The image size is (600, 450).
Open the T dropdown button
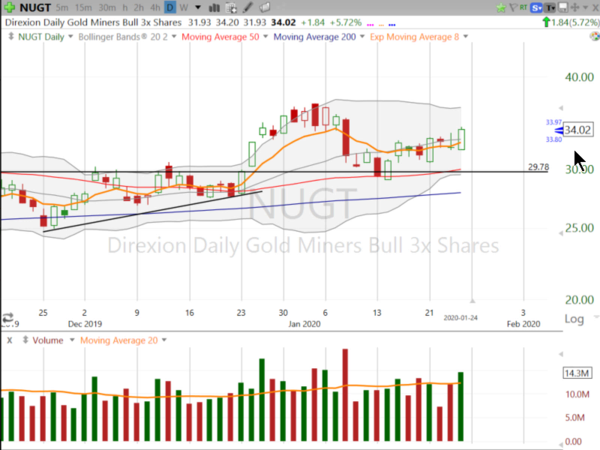(x=550, y=8)
